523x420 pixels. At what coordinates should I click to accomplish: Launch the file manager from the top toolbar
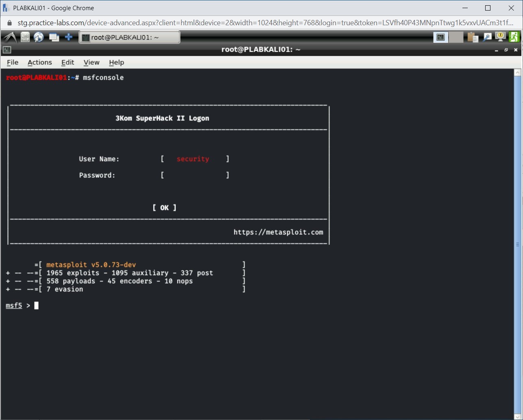pos(24,37)
